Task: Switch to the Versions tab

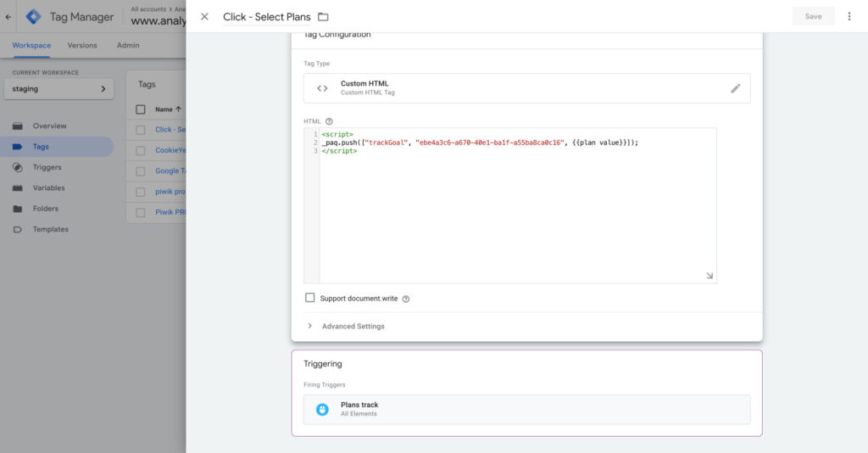Action: coord(82,45)
